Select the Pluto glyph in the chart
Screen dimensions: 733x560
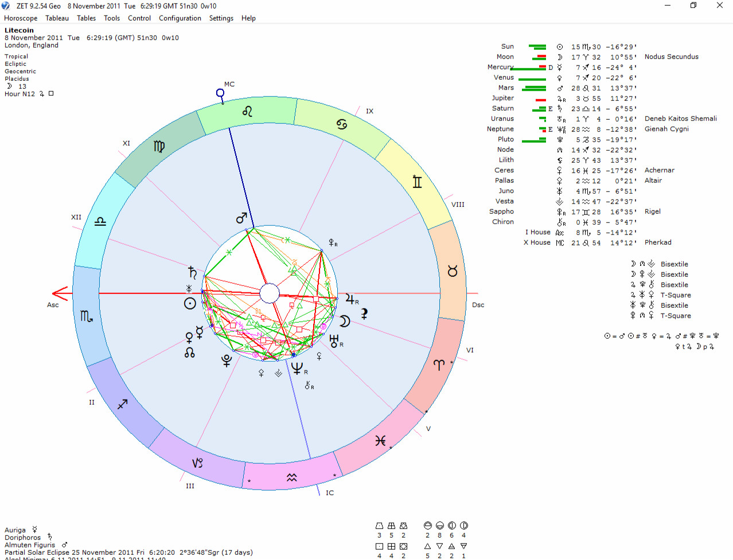[x=227, y=361]
